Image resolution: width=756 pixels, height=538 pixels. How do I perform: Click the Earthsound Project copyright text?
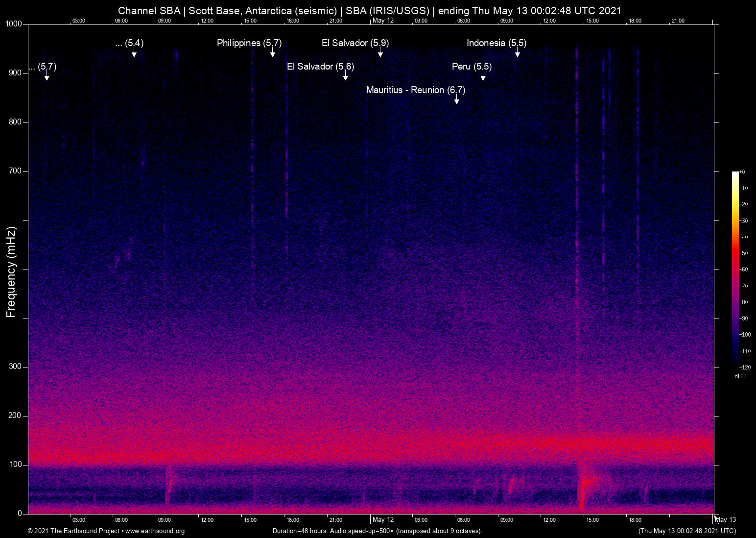[73, 531]
